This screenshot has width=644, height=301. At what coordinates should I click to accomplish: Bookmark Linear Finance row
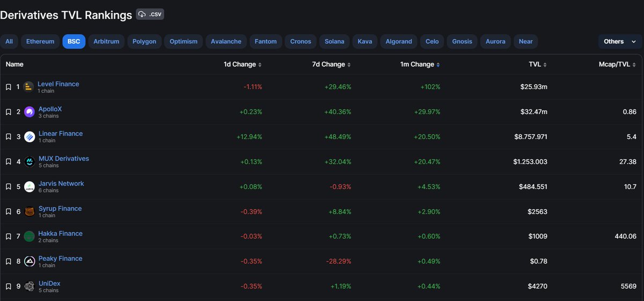[x=9, y=137]
